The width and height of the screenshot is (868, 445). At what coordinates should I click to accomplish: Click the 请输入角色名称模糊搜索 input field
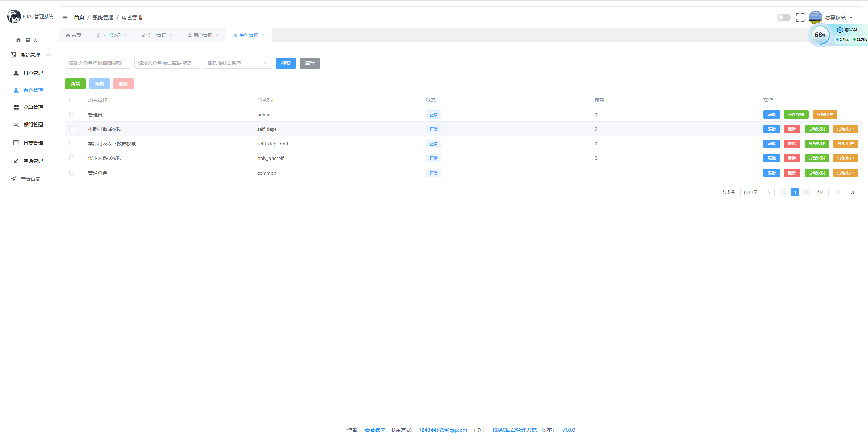98,63
